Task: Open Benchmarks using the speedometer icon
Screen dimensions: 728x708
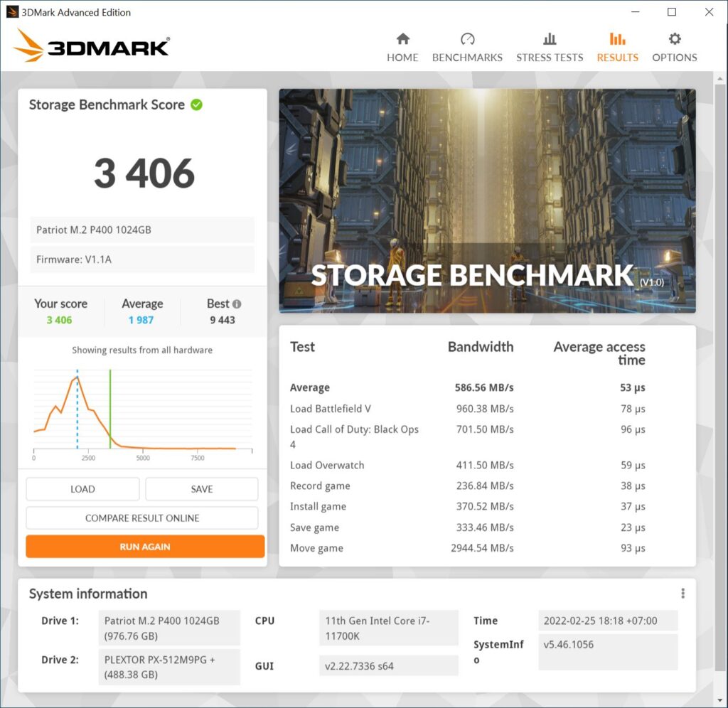Action: (x=467, y=39)
